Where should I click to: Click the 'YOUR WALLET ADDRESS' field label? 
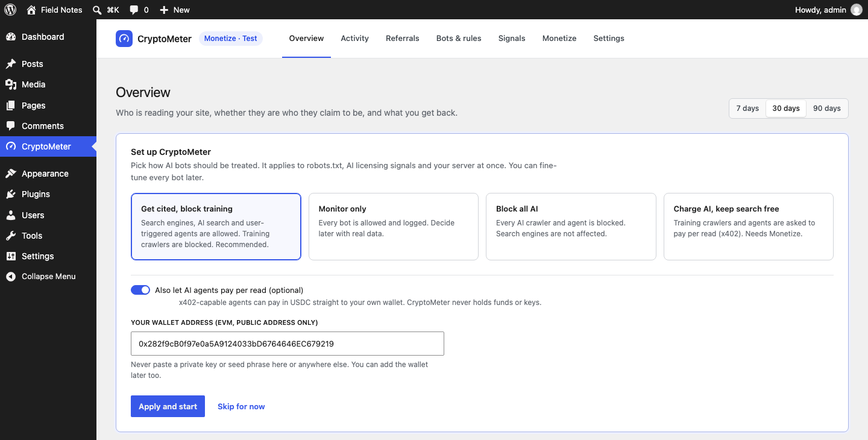click(x=224, y=322)
